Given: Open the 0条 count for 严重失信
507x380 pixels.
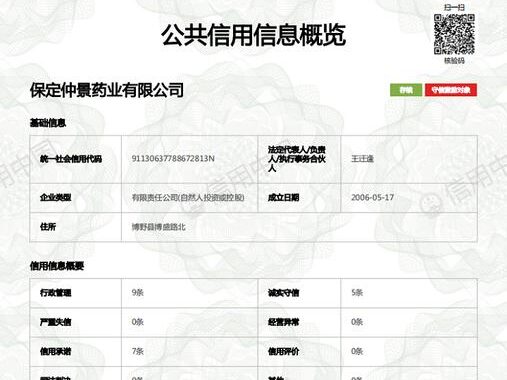Looking at the screenshot, I should pyautogui.click(x=137, y=322).
